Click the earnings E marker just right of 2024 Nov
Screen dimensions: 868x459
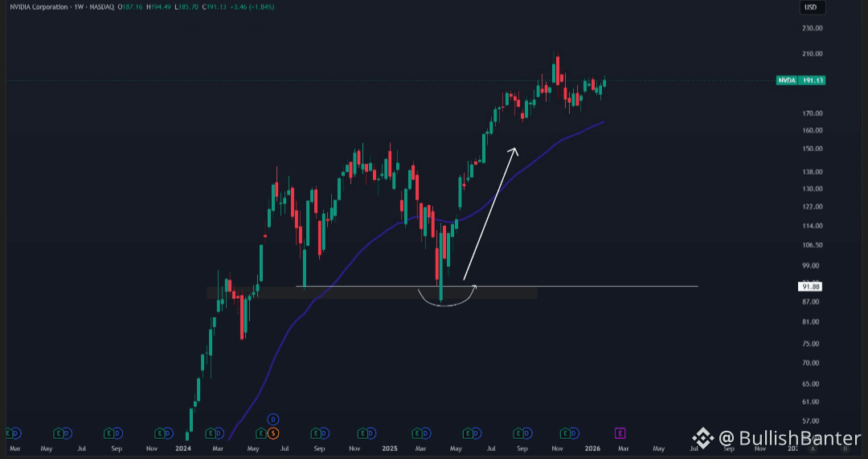point(362,433)
